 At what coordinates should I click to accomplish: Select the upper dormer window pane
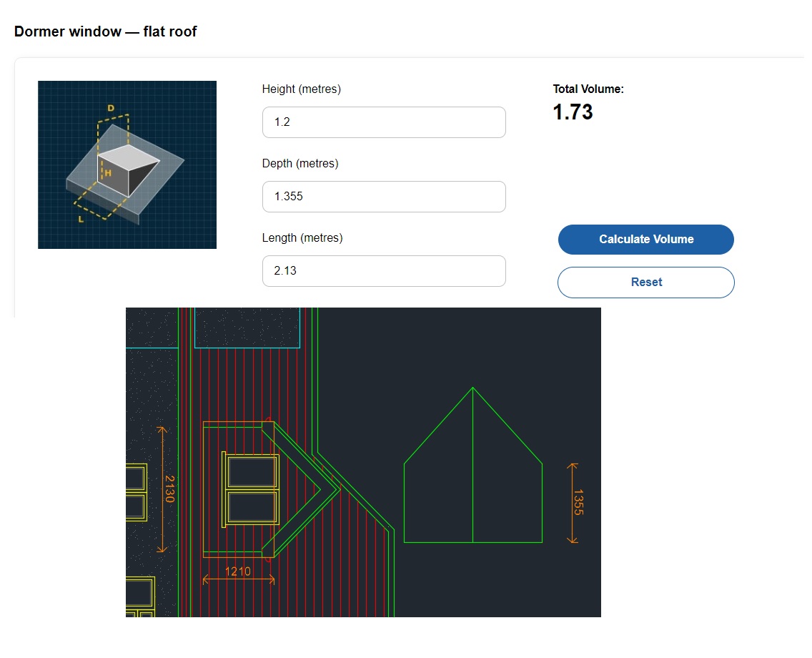click(x=252, y=471)
